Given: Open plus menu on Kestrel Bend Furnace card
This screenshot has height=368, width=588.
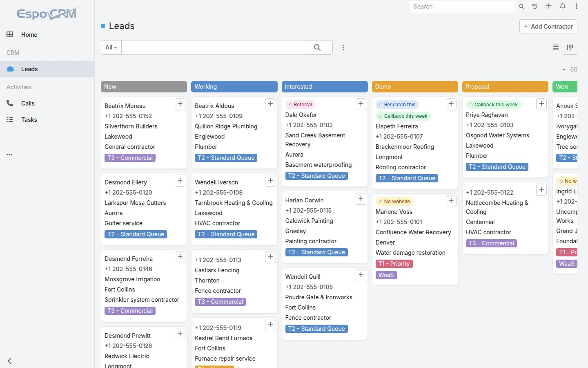Looking at the screenshot, I should (x=270, y=325).
